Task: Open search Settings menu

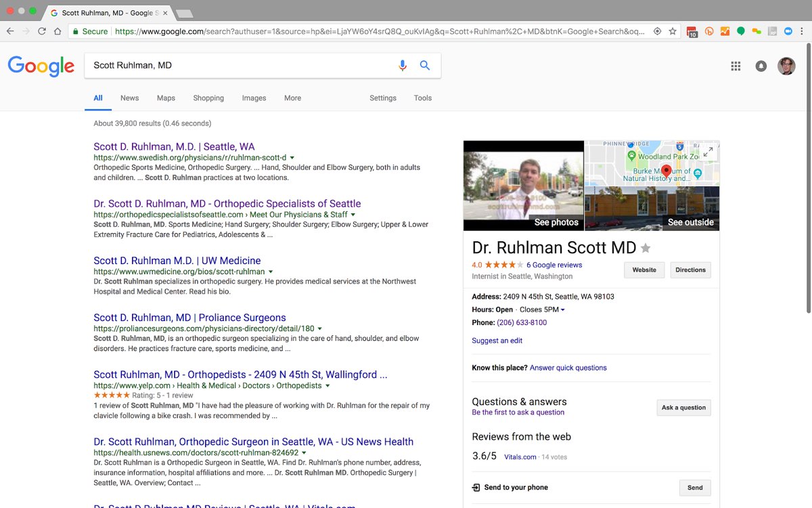Action: point(383,98)
